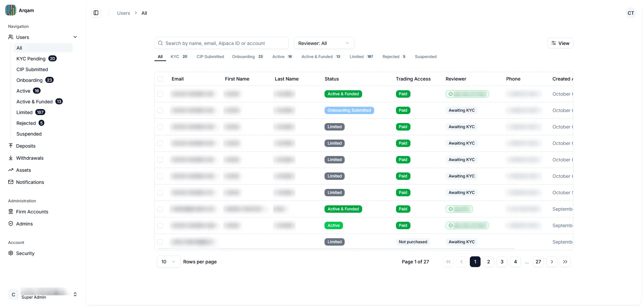Viewport: 644px width, 307px height.
Task: Click the Deposits upload arrow icon
Action: (11, 146)
